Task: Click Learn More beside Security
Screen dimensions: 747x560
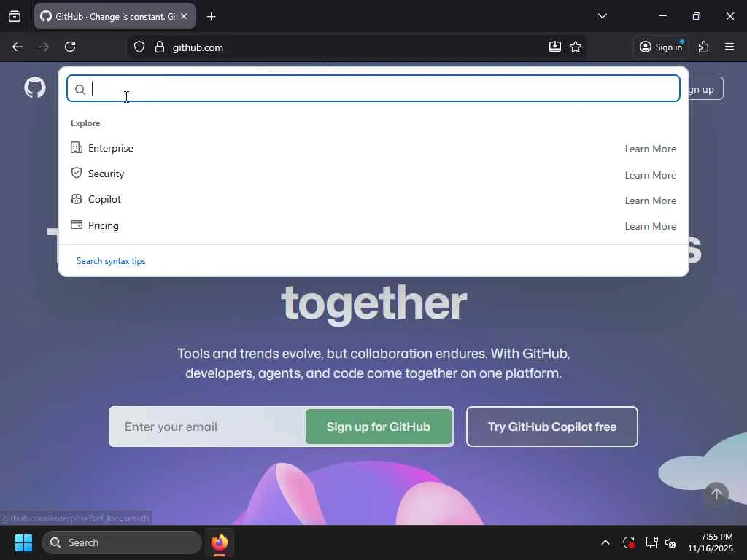Action: [650, 175]
